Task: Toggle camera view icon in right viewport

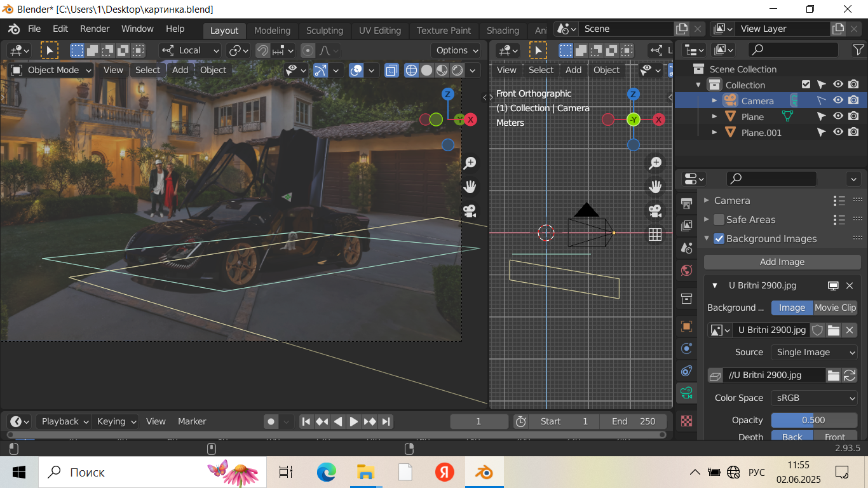Action: point(654,210)
